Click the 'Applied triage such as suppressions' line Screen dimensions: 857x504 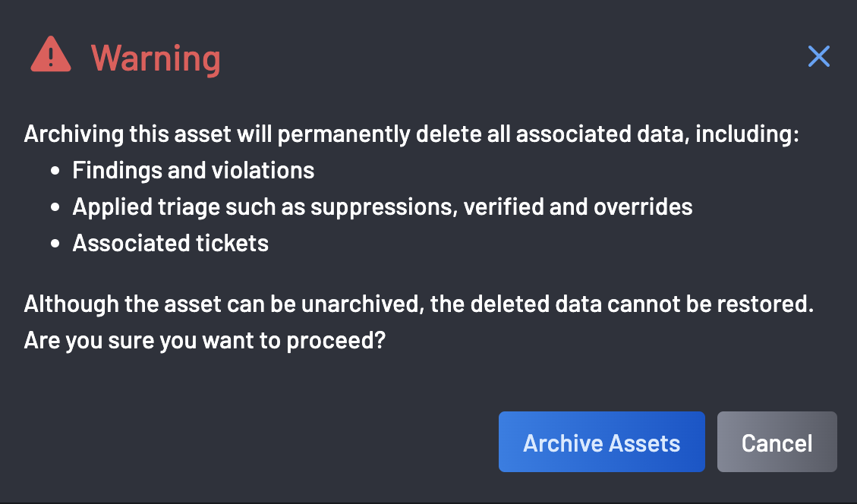pos(382,207)
